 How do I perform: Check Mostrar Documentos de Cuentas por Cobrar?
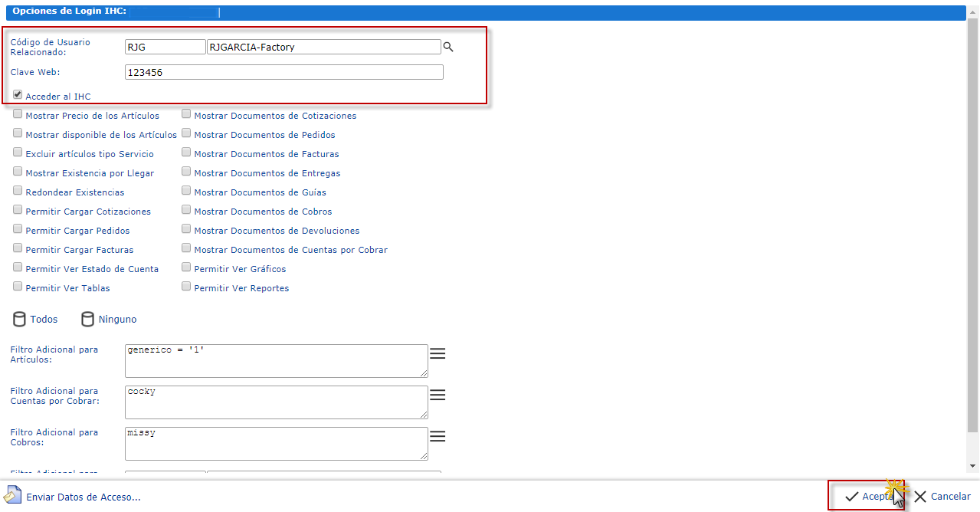(x=186, y=248)
